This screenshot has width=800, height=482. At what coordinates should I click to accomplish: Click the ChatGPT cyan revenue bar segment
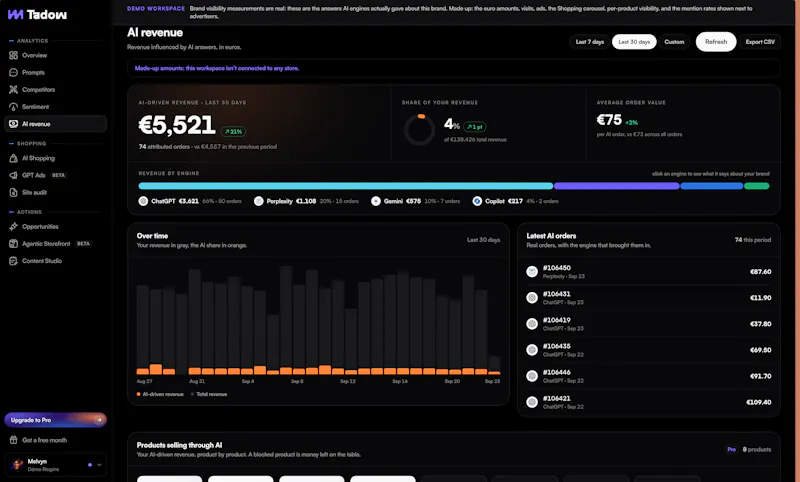tap(345, 186)
